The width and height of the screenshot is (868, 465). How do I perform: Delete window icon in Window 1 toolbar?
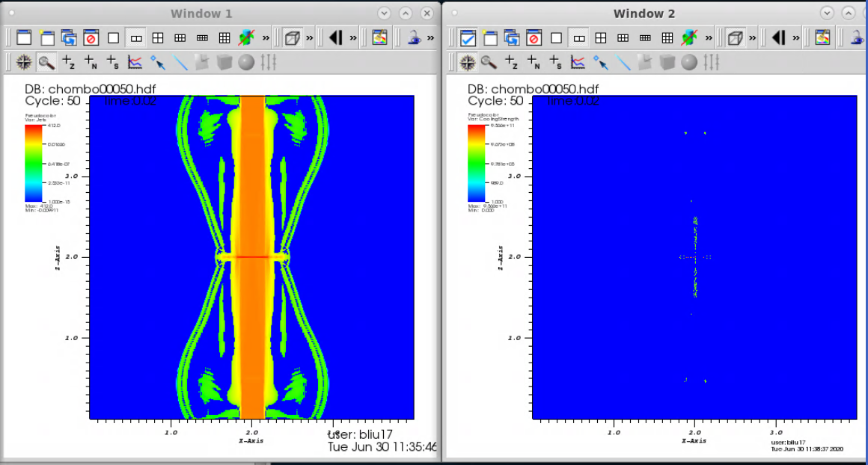click(91, 37)
